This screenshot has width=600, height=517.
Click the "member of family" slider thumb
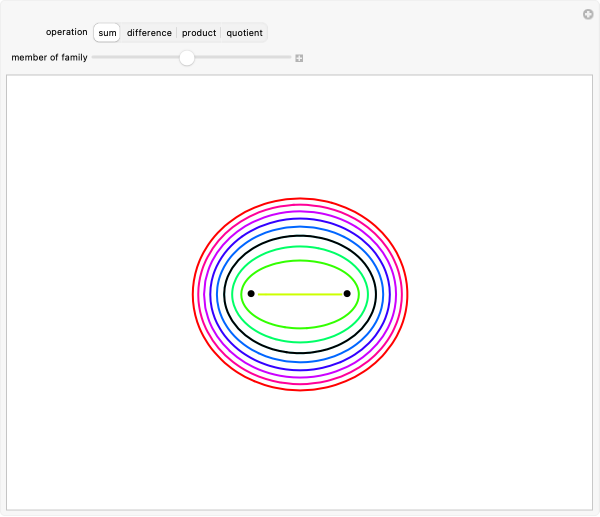click(x=187, y=58)
